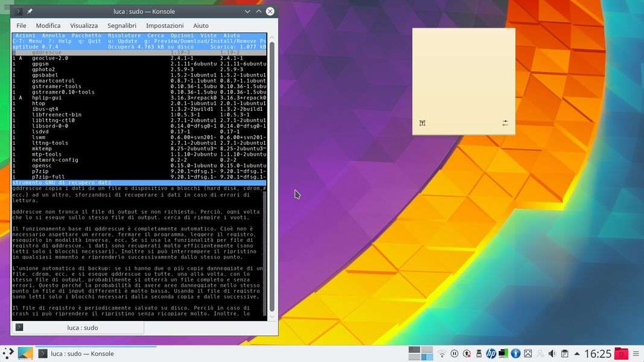Viewport: 644px width, 362px height.
Task: Select the "luca : sudo" terminal tab
Action: (x=82, y=328)
